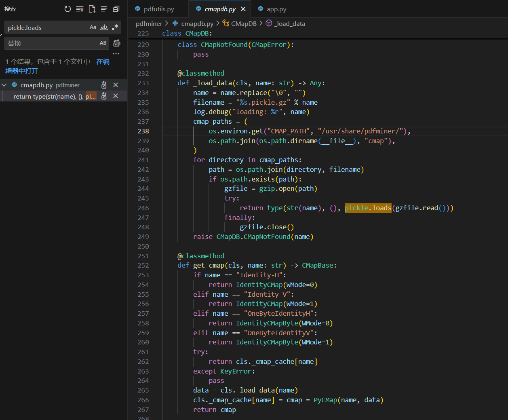
Task: Switch to the pdfutils.py tab
Action: coord(158,9)
